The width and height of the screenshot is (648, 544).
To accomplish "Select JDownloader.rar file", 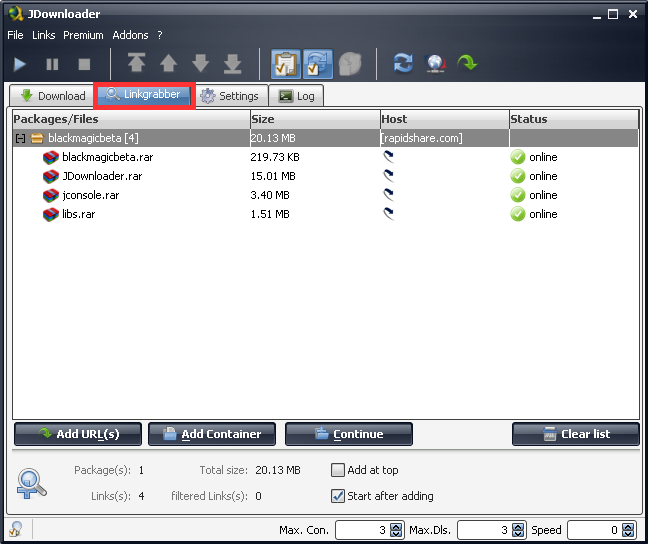I will pyautogui.click(x=102, y=176).
